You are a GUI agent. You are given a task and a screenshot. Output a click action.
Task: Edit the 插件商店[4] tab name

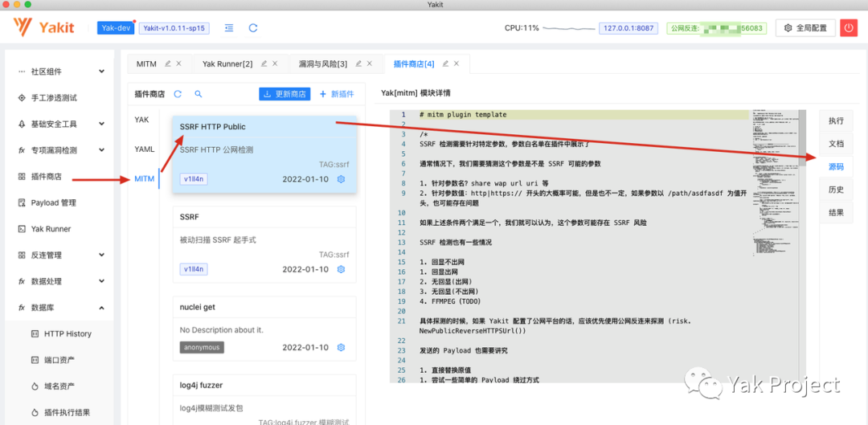(x=445, y=63)
